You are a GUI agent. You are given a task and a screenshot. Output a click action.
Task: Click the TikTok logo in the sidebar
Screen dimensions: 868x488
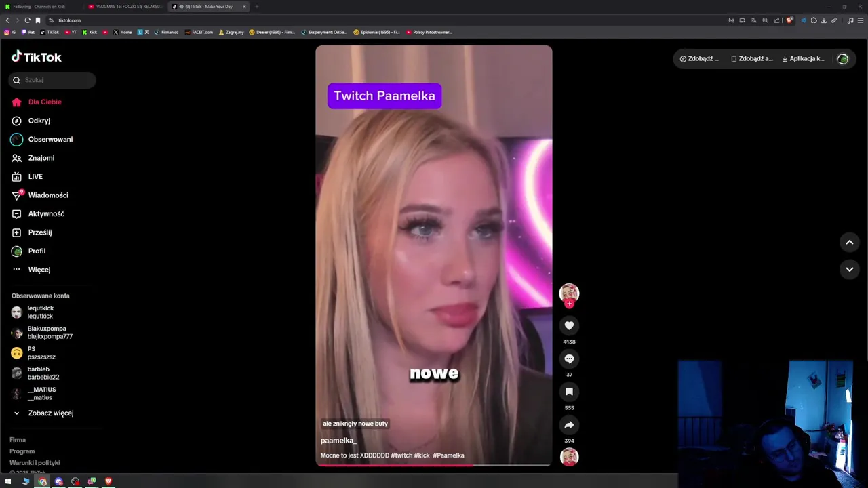tap(37, 58)
